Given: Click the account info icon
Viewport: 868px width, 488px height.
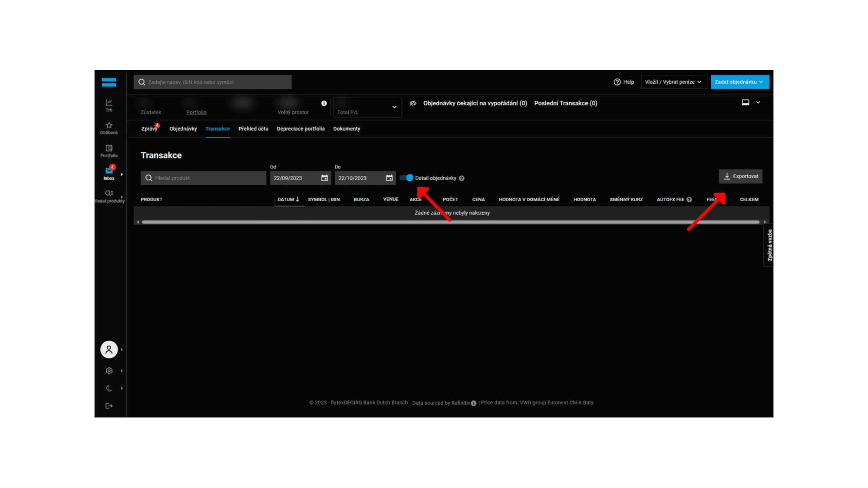Looking at the screenshot, I should pos(324,103).
